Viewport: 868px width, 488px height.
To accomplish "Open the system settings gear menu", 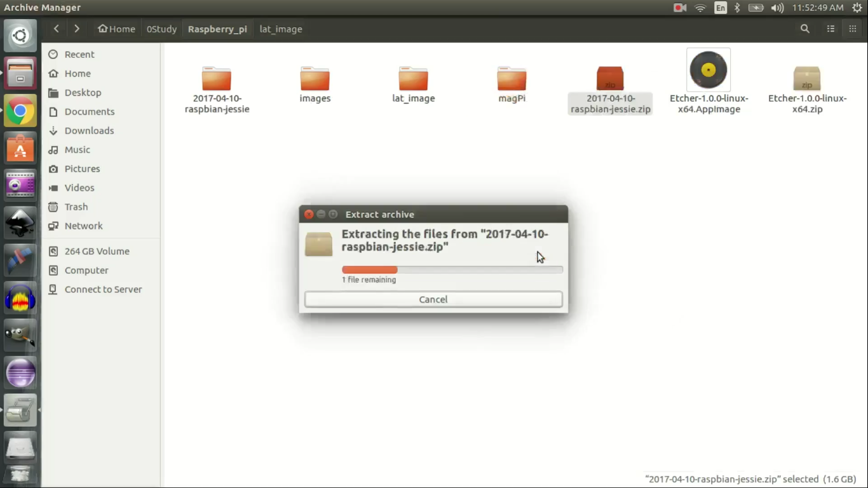I will pyautogui.click(x=857, y=8).
